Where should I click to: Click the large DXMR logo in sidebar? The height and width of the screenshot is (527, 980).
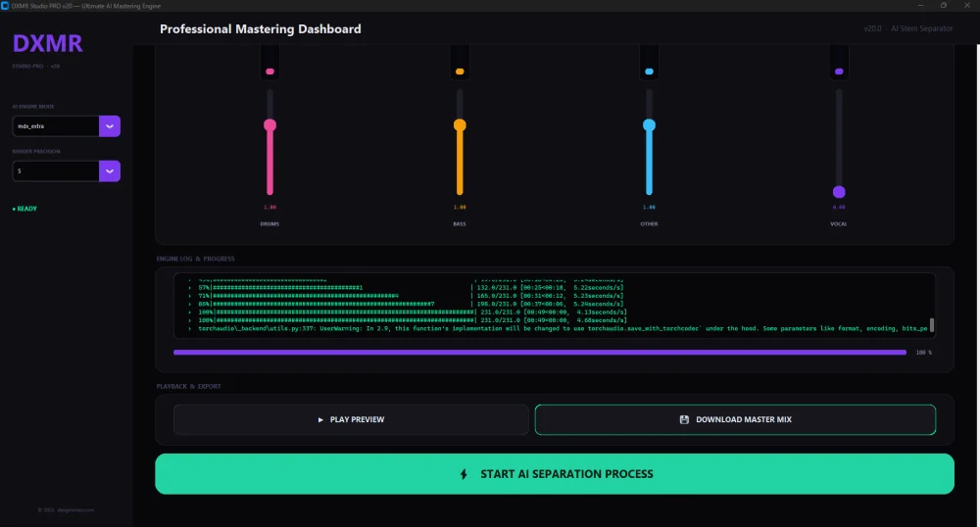[47, 43]
